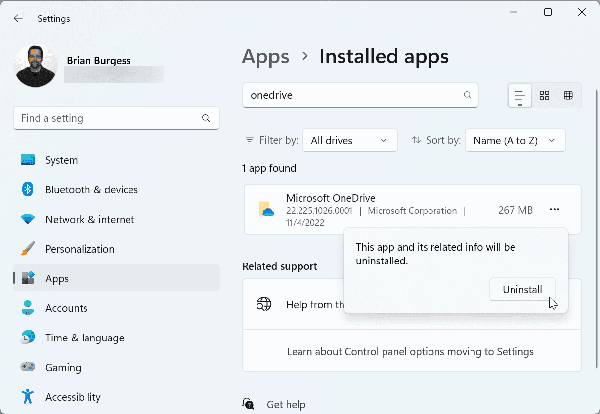Screen dimensions: 600x414
Task: Click the Microsoft OneDrive app name
Action: (331, 198)
